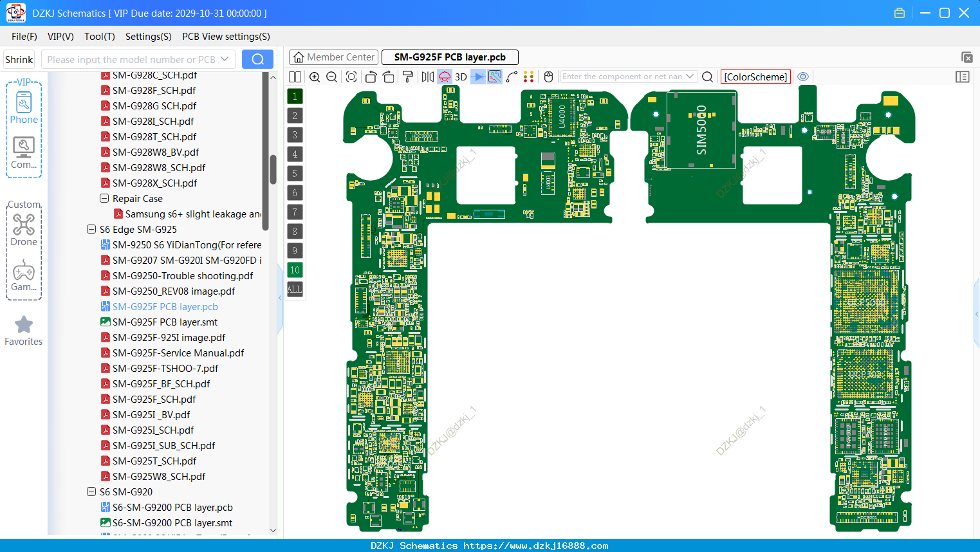This screenshot has height=552, width=980.
Task: Open the Tool(T) menu
Action: pos(100,37)
